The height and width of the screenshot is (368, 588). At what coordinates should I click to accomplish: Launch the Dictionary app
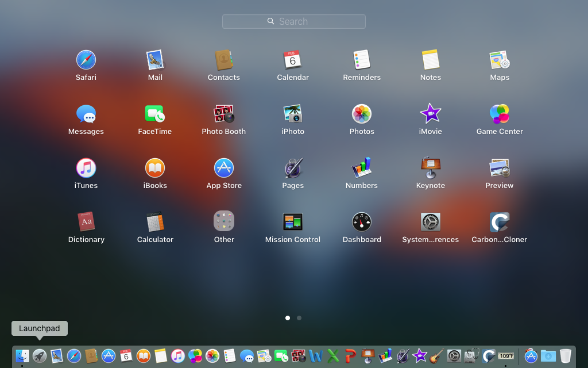pyautogui.click(x=86, y=222)
